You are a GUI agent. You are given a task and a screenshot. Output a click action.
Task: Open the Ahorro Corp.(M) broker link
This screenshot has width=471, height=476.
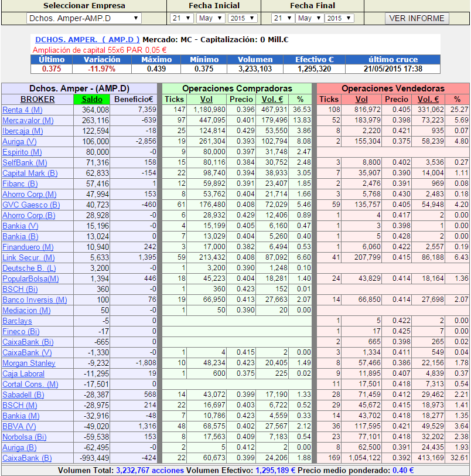pyautogui.click(x=29, y=194)
